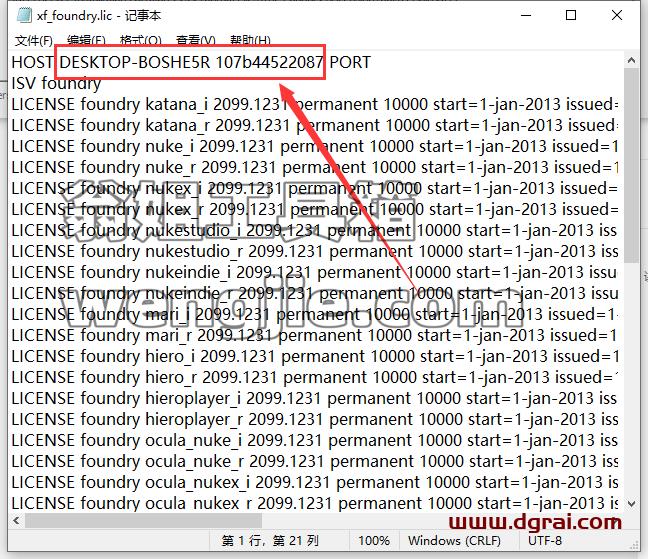The height and width of the screenshot is (559, 648).
Task: Click the hiero_i license line
Action: (315, 357)
